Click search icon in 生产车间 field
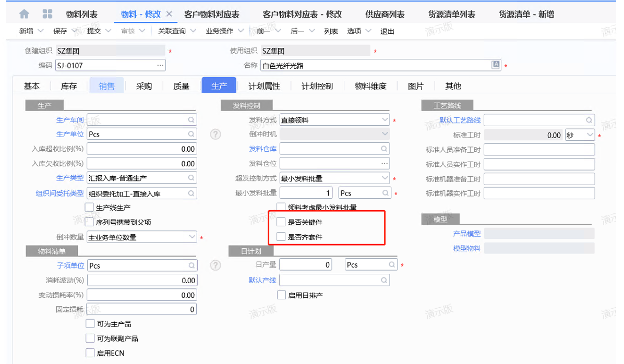This screenshot has height=364, width=624. (191, 120)
